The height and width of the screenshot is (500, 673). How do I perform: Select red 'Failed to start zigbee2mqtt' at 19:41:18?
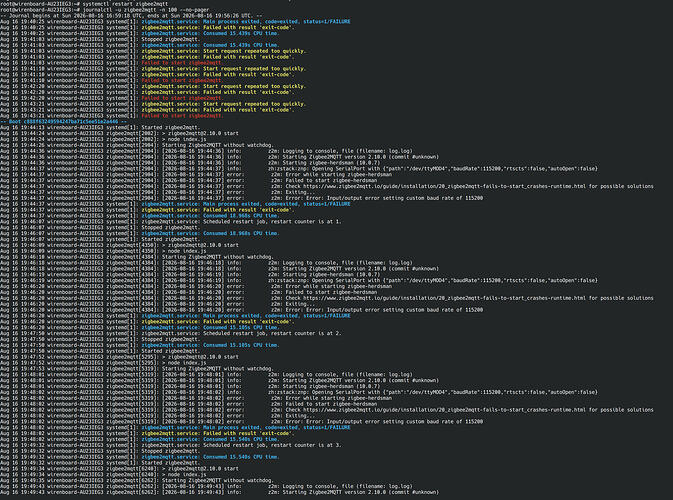tap(182, 80)
